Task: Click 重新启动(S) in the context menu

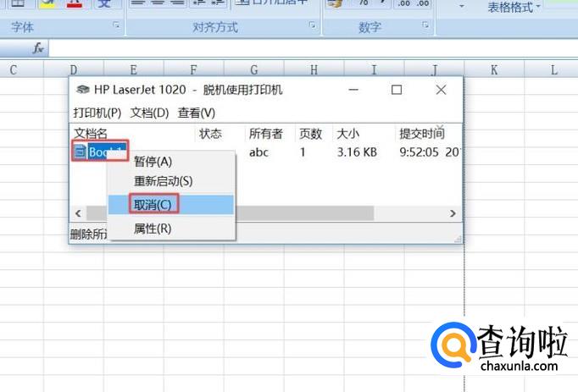Action: click(163, 181)
